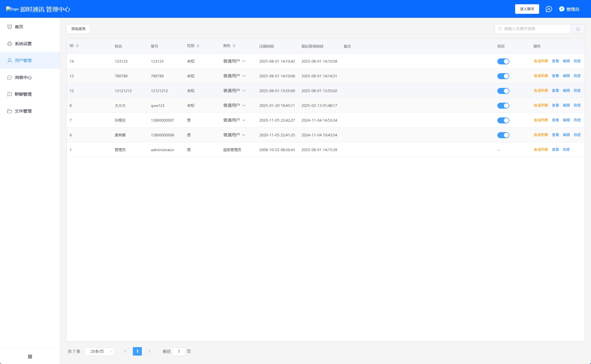Go to next page arrow

(x=149, y=351)
